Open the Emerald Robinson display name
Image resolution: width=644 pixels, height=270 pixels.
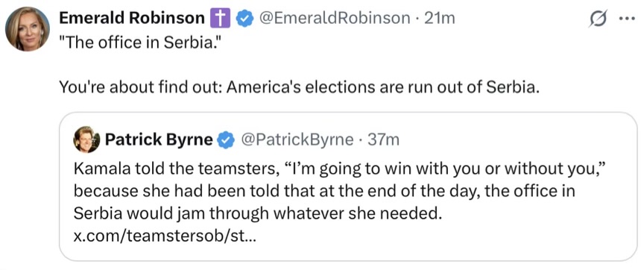coord(132,18)
